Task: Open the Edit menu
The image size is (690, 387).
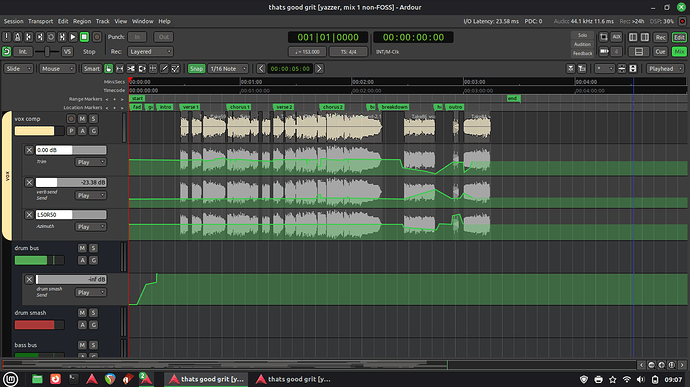Action: click(63, 21)
